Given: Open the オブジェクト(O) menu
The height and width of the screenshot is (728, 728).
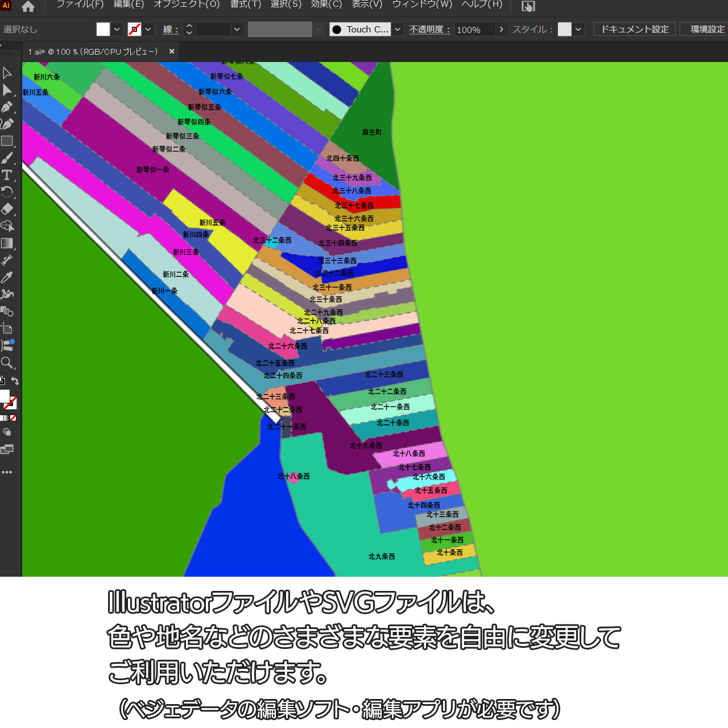Looking at the screenshot, I should click(x=187, y=5).
